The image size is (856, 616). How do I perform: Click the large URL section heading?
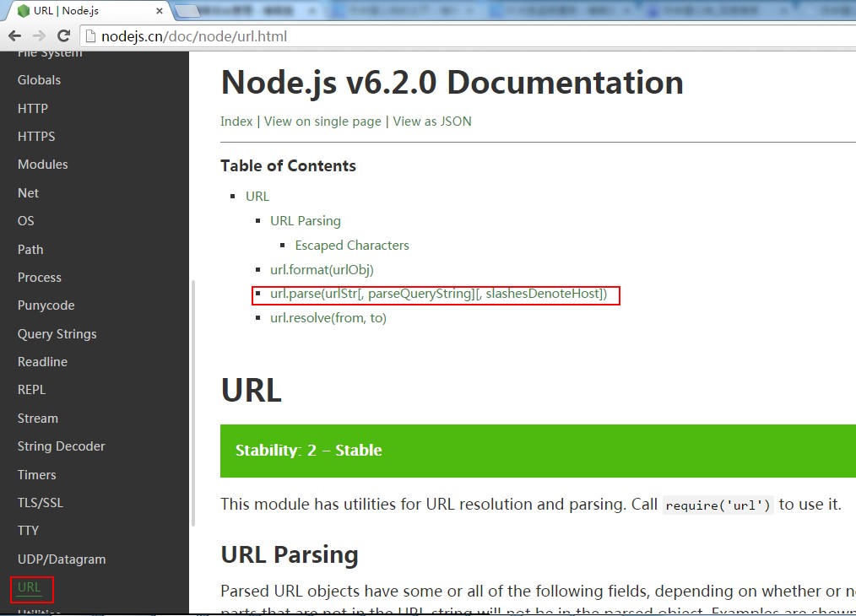coord(251,391)
